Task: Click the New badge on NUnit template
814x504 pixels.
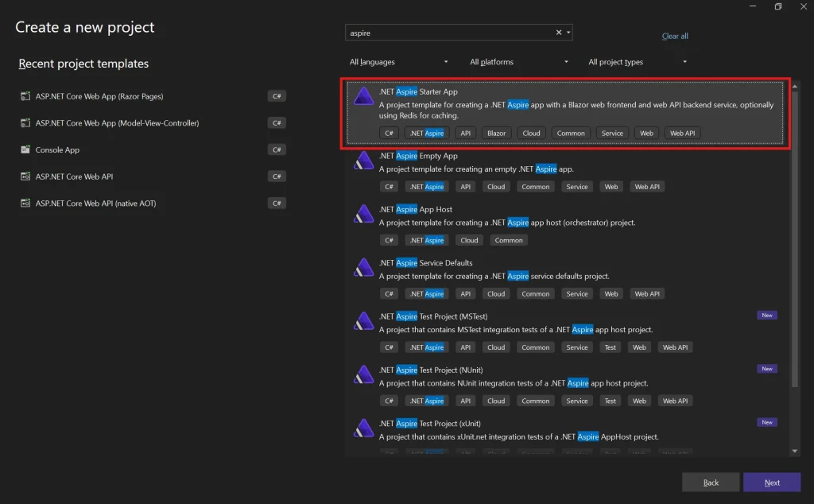Action: 767,369
